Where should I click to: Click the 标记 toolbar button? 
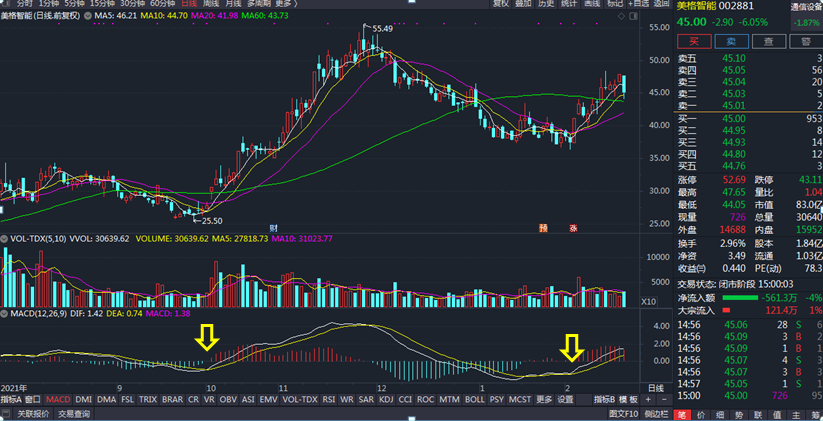pyautogui.click(x=615, y=4)
